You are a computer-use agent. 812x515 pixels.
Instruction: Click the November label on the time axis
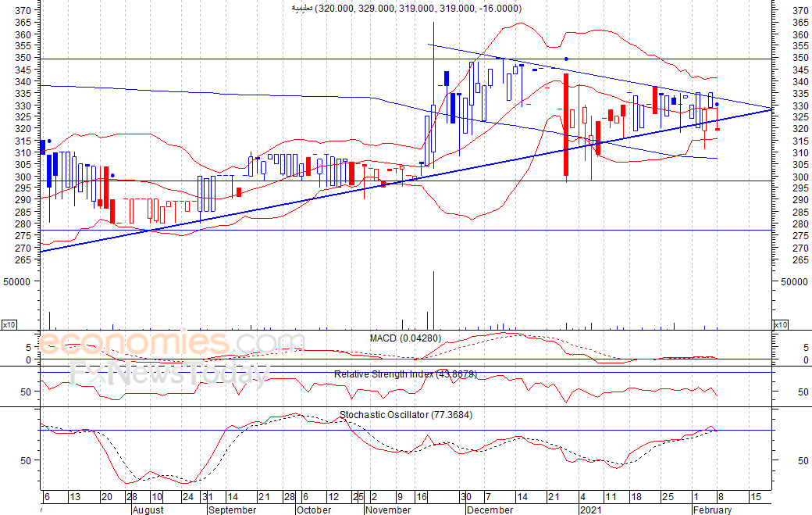pos(388,510)
